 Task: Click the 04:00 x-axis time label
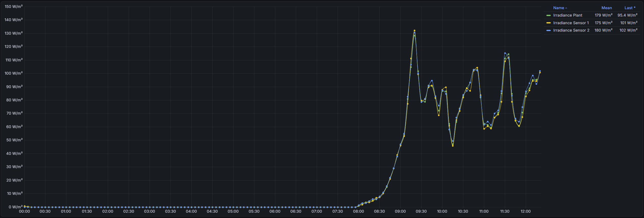(x=191, y=211)
